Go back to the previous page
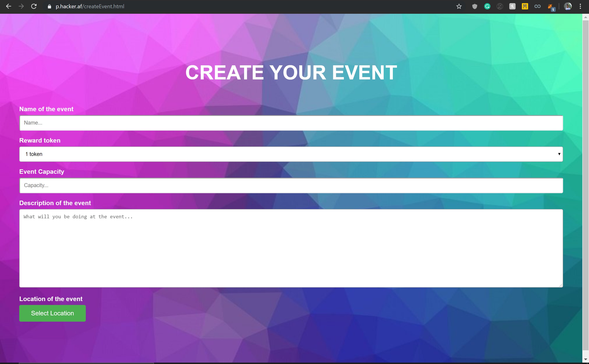 9,6
